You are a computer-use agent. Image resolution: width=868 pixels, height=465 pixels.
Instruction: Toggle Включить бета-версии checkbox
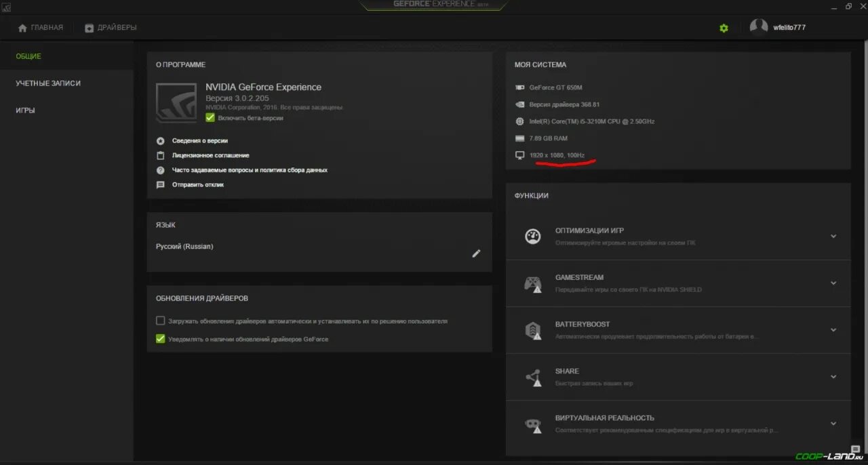tap(210, 117)
